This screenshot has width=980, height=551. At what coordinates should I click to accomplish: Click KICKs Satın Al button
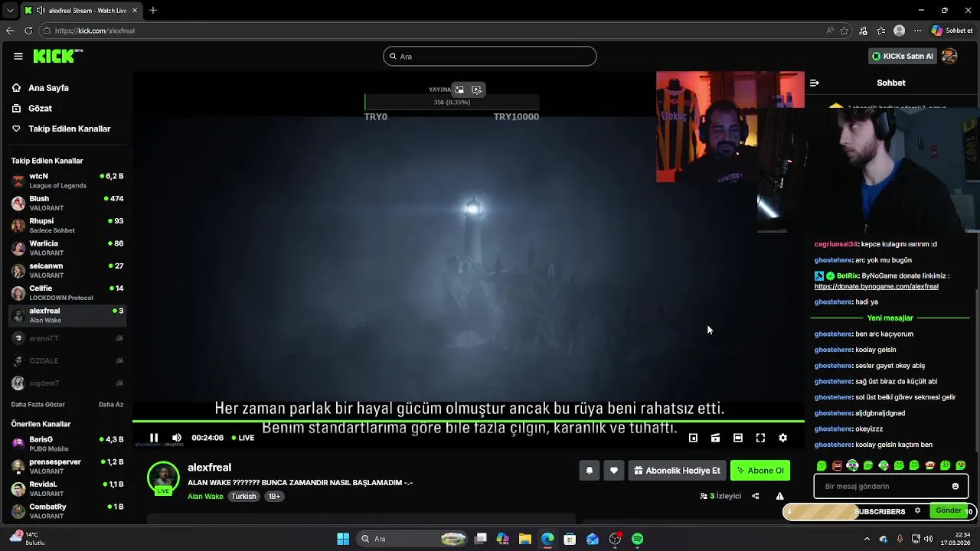pyautogui.click(x=902, y=56)
